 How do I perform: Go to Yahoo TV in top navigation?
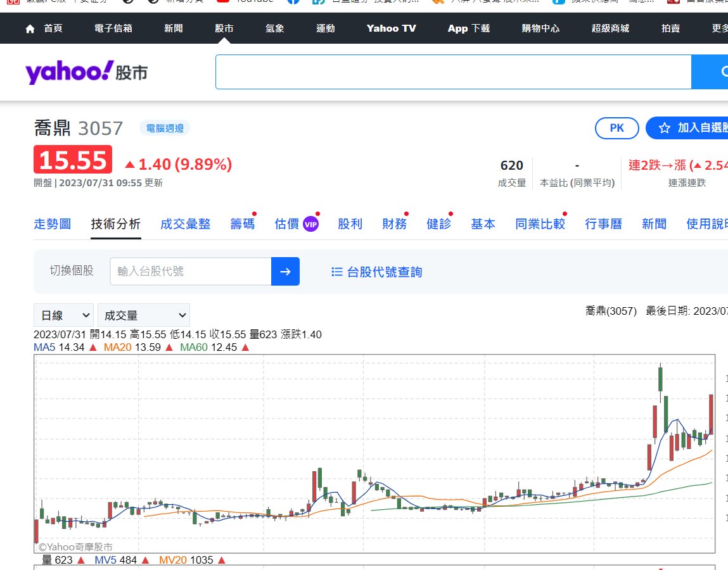(391, 28)
